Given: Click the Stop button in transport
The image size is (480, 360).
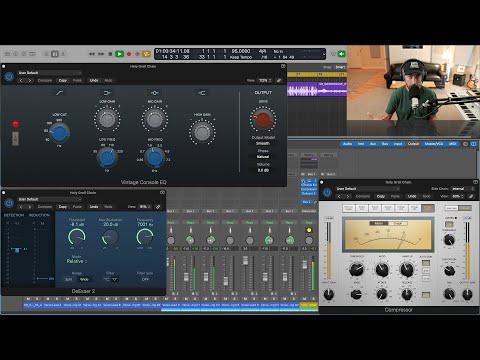Looking at the screenshot, I should 110,54.
